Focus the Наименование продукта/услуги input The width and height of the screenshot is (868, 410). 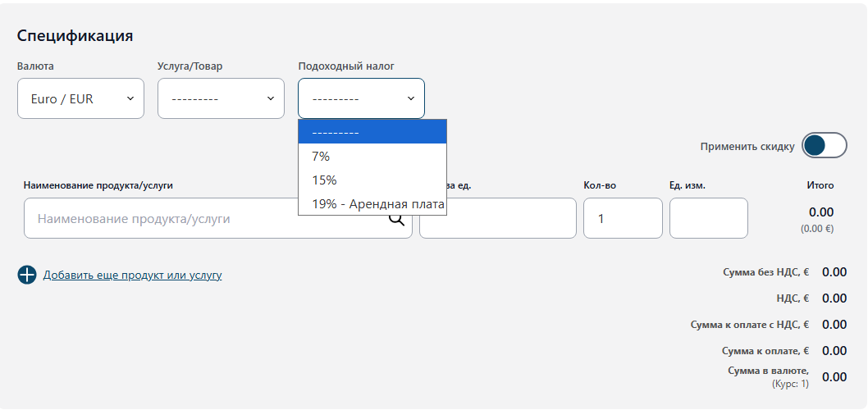205,219
